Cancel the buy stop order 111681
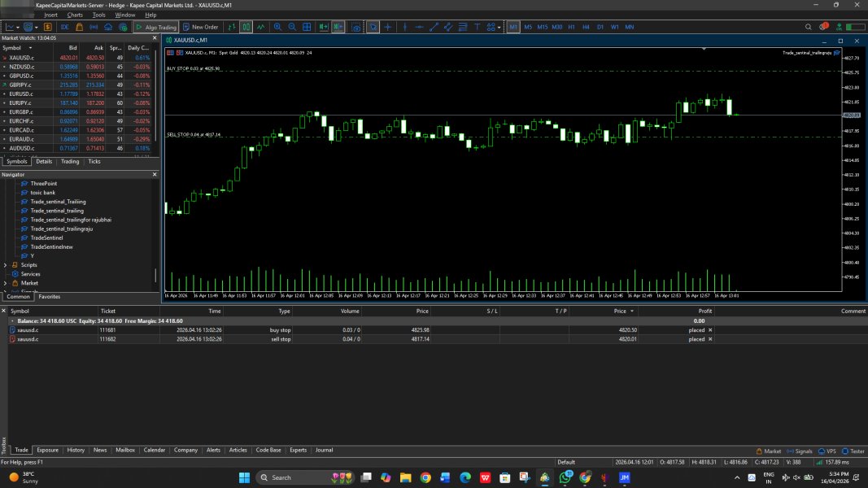The image size is (868, 488). tap(710, 329)
